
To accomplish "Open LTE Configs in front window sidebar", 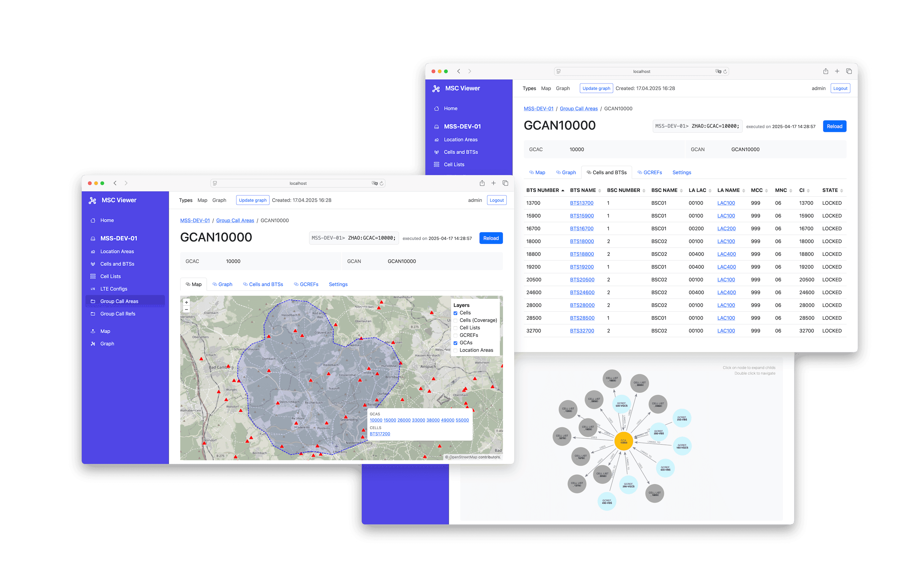I will click(114, 289).
